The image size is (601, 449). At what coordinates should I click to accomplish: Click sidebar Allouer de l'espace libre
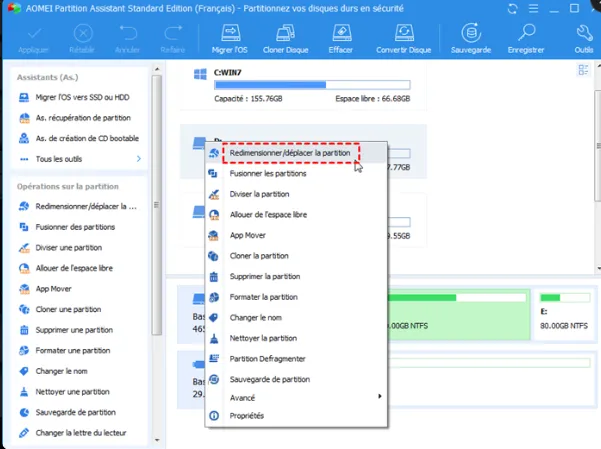point(66,268)
